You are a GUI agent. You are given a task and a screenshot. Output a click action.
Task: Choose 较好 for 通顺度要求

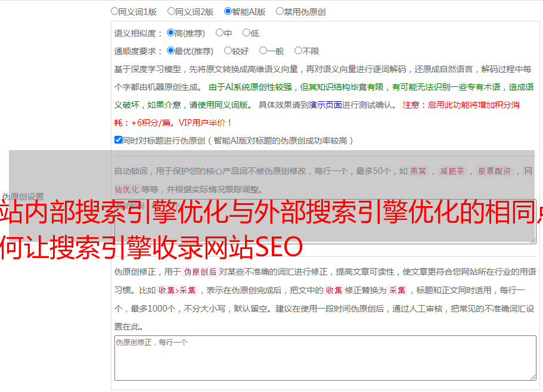point(228,51)
